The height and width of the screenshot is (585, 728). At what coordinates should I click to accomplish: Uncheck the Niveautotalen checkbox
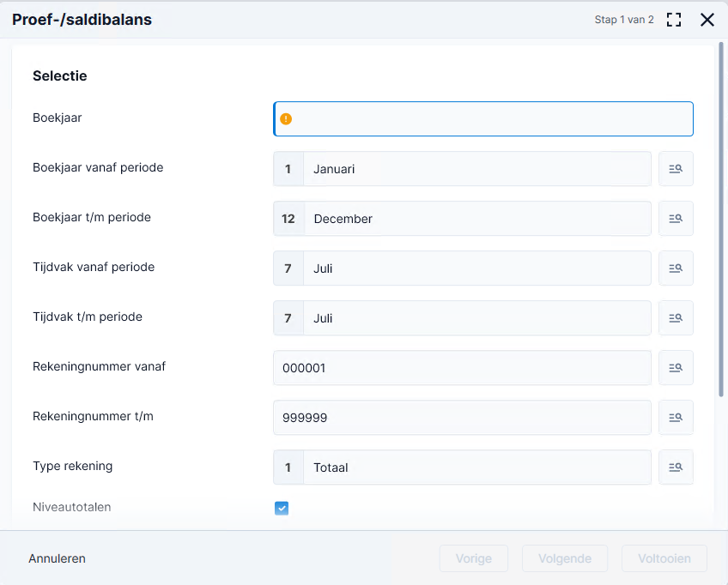282,508
